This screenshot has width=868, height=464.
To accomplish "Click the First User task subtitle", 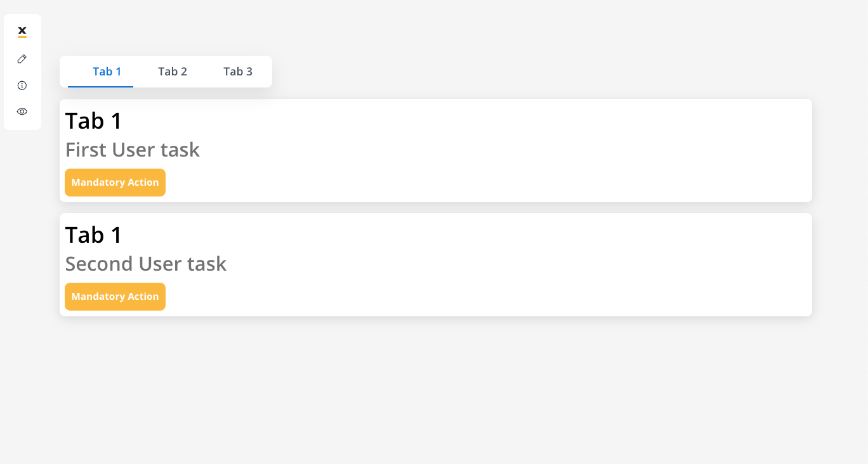I will [133, 150].
